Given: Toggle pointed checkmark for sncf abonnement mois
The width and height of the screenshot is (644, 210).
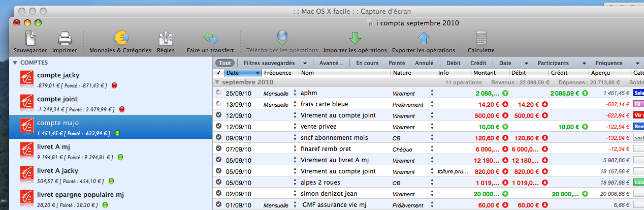Looking at the screenshot, I should (x=218, y=137).
